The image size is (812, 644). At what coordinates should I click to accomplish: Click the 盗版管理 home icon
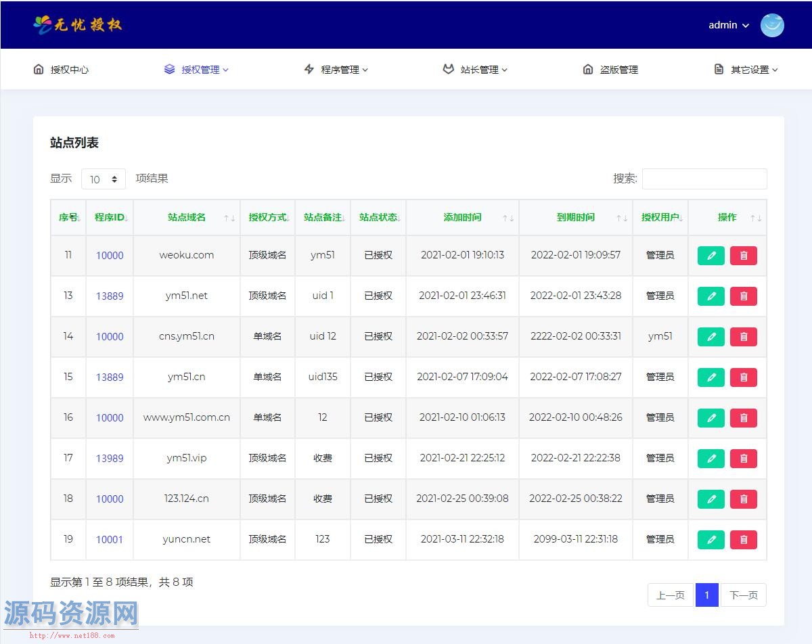[x=588, y=69]
